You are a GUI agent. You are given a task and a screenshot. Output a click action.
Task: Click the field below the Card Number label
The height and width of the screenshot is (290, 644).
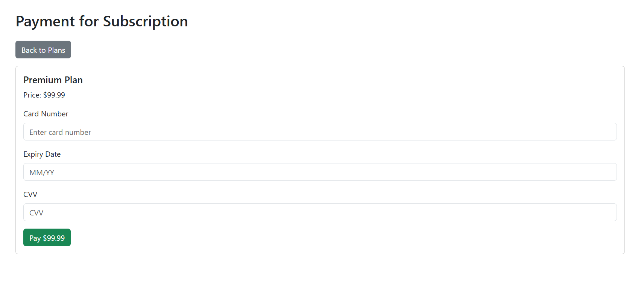pyautogui.click(x=320, y=132)
